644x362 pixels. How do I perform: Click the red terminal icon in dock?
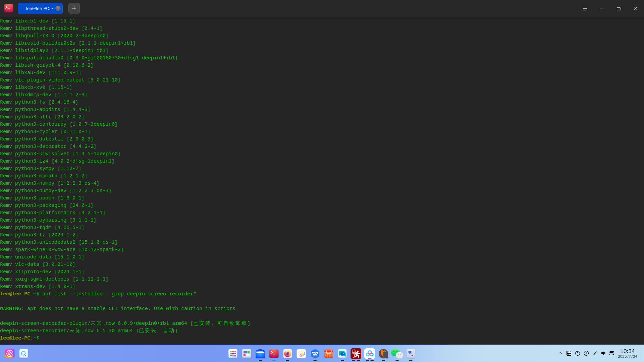tap(274, 353)
